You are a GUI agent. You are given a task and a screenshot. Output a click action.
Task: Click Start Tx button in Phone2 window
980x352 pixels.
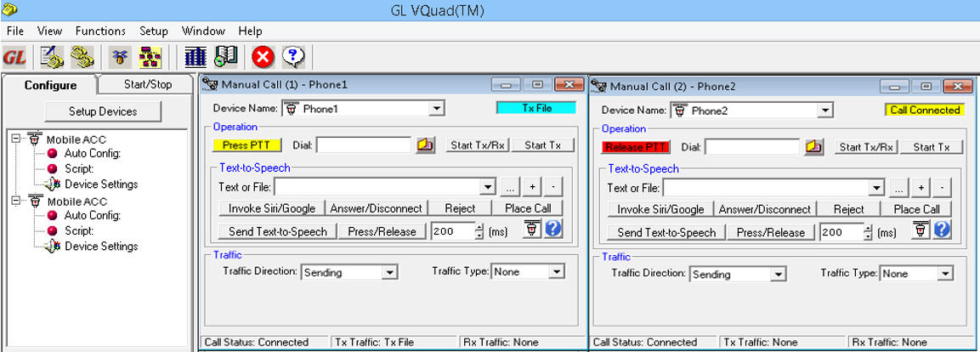coord(932,147)
